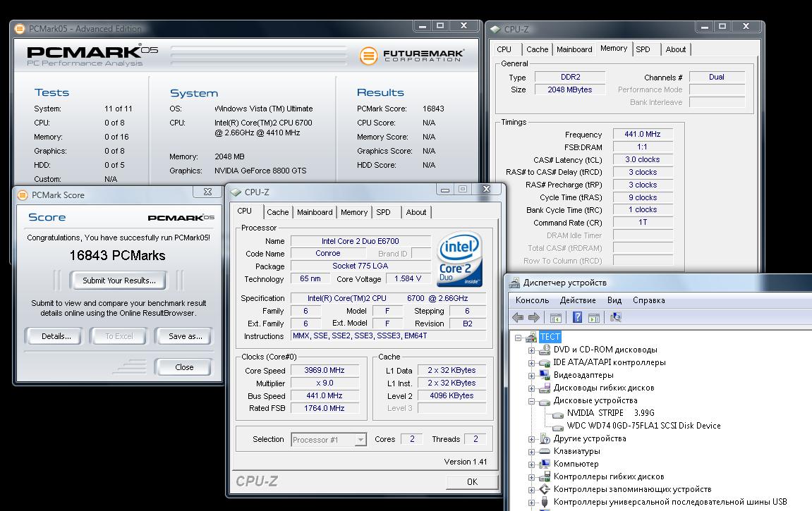The width and height of the screenshot is (812, 511).
Task: Click Intel Core 2 Duo logo in CPU-Z
Action: (459, 259)
